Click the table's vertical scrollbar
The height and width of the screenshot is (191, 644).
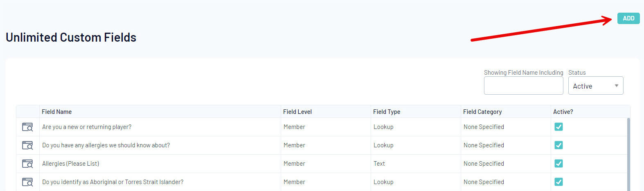(628, 155)
